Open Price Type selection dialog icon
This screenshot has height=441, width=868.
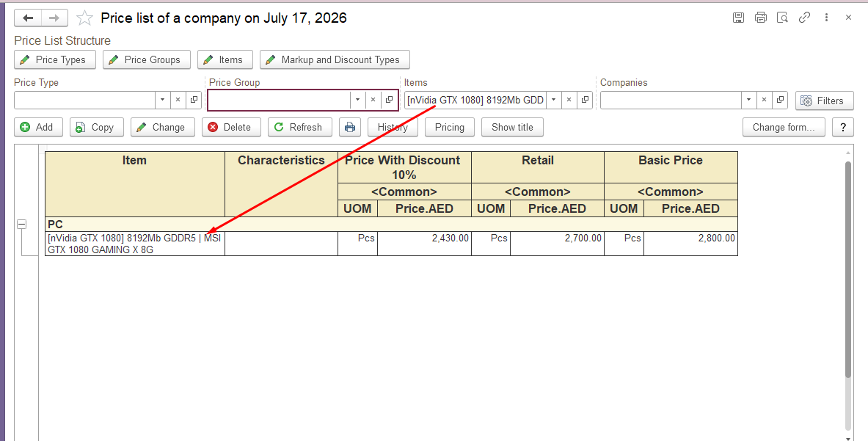[x=193, y=100]
